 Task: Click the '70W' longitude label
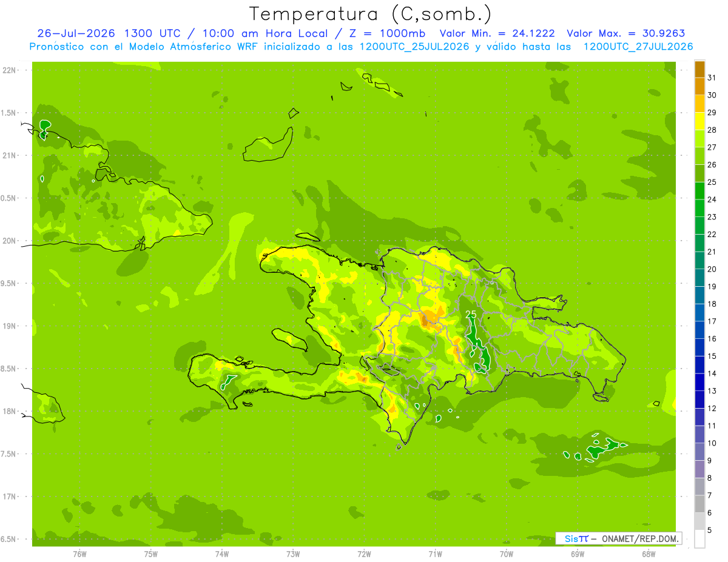(x=507, y=554)
